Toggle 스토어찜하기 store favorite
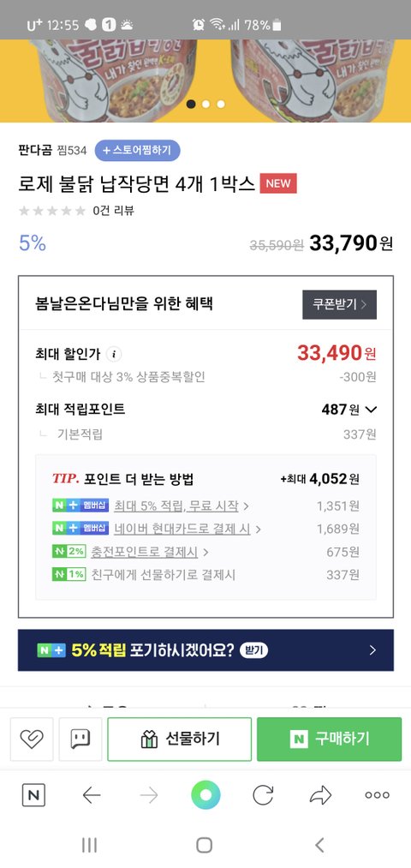The width and height of the screenshot is (411, 868). pos(137,150)
